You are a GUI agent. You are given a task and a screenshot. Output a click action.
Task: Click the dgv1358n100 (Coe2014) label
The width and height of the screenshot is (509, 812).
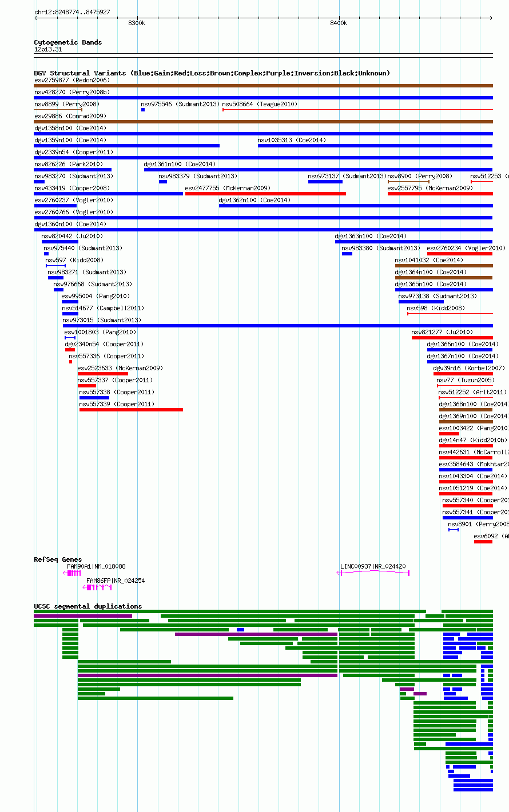click(70, 128)
